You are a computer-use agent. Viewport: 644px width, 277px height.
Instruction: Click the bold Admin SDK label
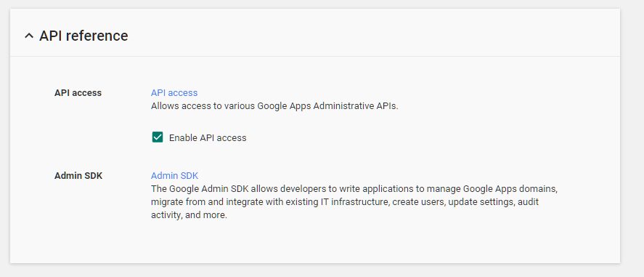coord(78,176)
